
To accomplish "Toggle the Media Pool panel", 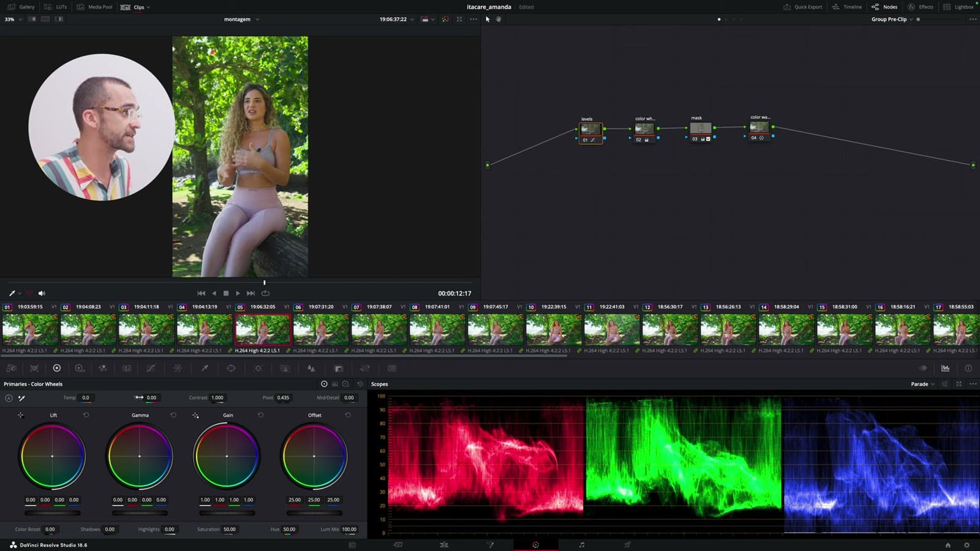I will pyautogui.click(x=94, y=7).
